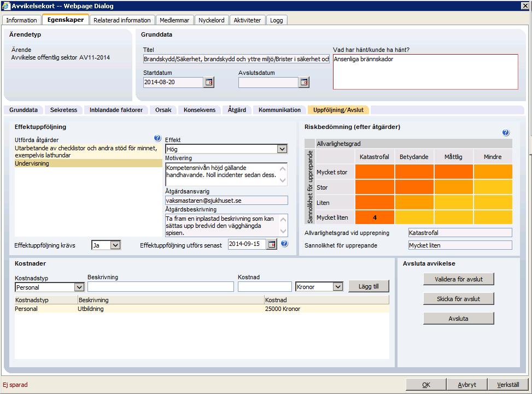Open the Startdatum calendar picker
Screen dimensions: 532x394
coord(209,83)
